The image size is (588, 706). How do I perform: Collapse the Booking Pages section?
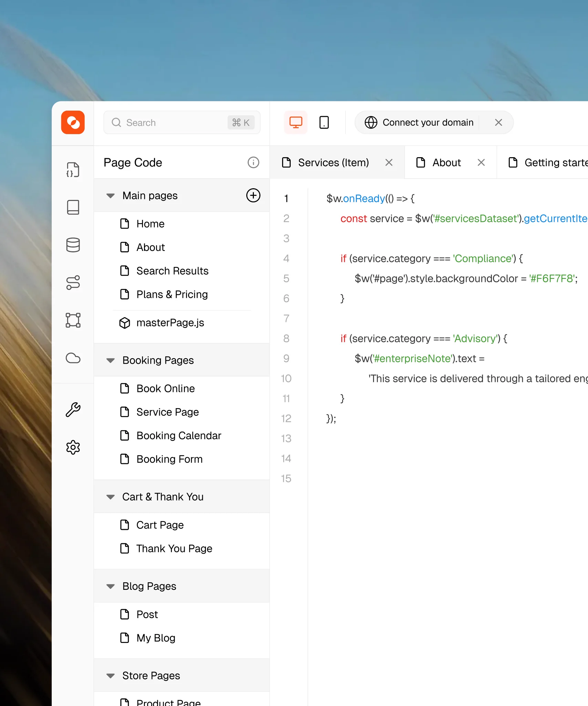click(x=110, y=361)
